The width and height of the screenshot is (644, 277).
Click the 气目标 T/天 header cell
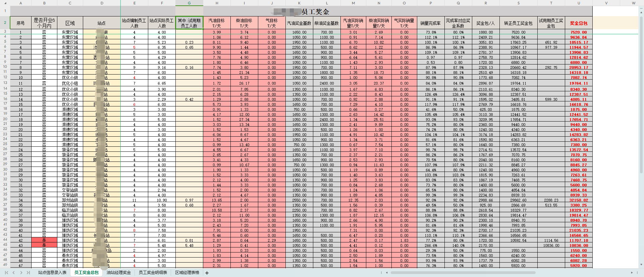[x=272, y=23]
